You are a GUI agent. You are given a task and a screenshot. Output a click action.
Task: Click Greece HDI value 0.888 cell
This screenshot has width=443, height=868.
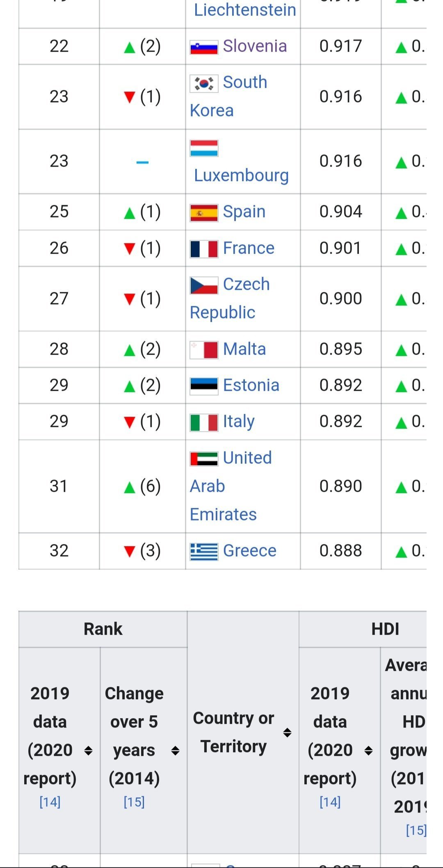coord(340,551)
